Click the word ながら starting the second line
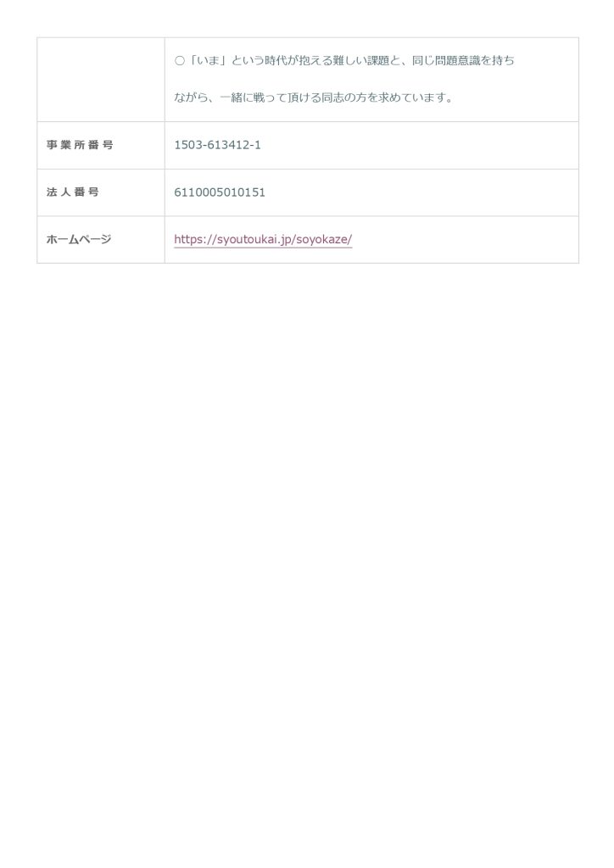 click(191, 97)
